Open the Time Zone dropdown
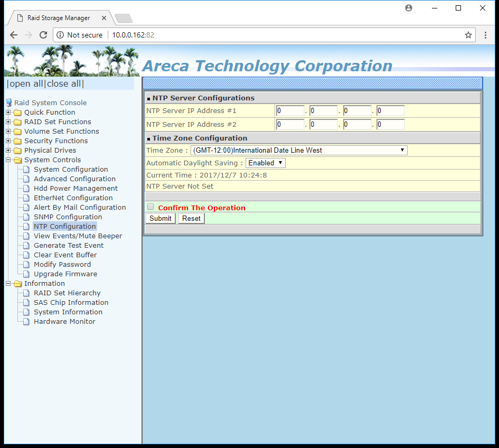The height and width of the screenshot is (448, 499). [x=299, y=150]
